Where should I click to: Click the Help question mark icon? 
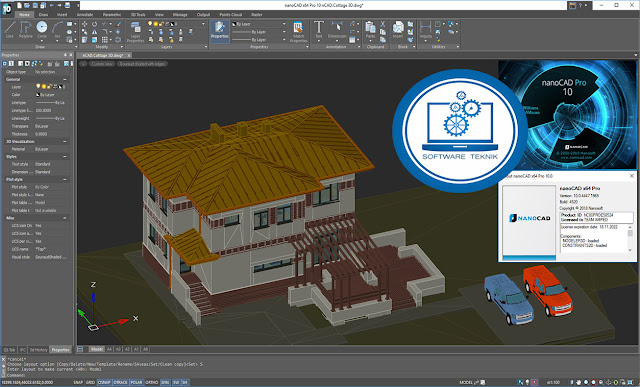click(x=580, y=5)
